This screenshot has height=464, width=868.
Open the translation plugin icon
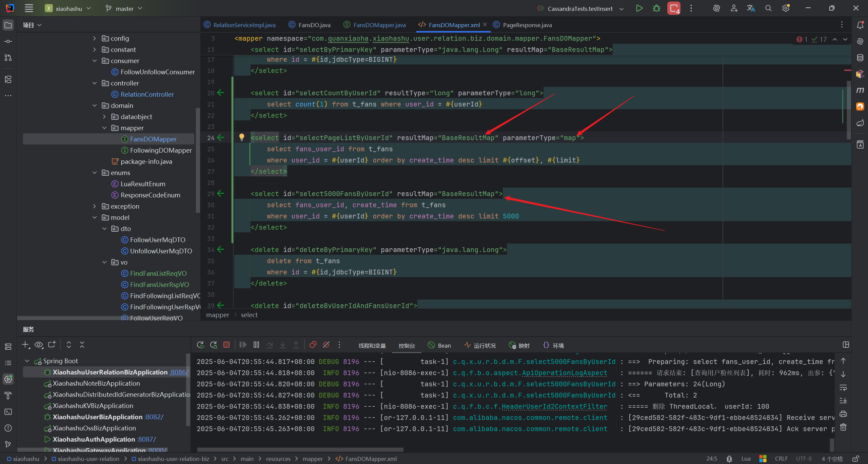point(751,8)
